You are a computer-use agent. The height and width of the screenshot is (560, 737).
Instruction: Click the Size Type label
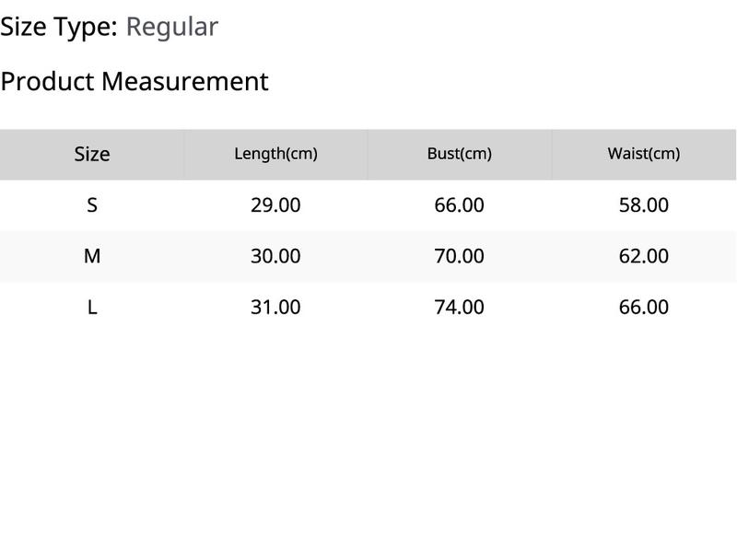[59, 27]
